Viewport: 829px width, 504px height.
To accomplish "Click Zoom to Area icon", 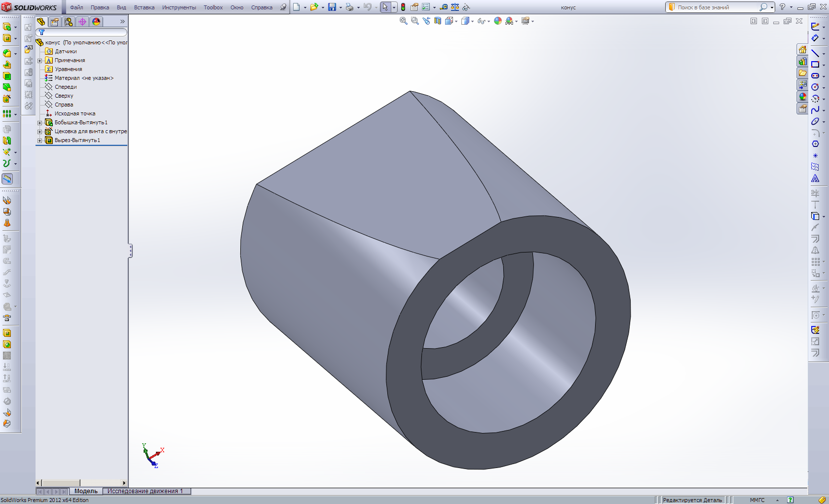I will (415, 21).
